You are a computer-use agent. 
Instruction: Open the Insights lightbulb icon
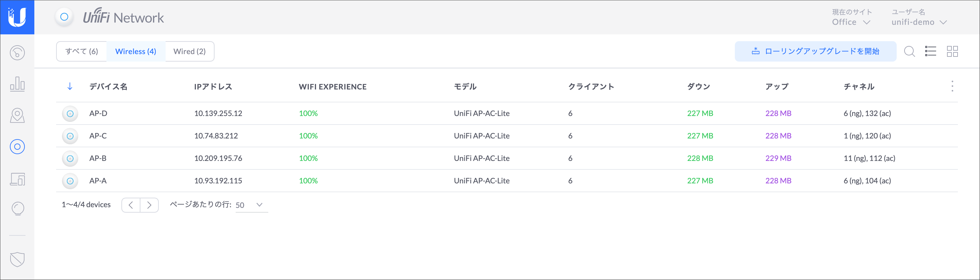[x=17, y=209]
